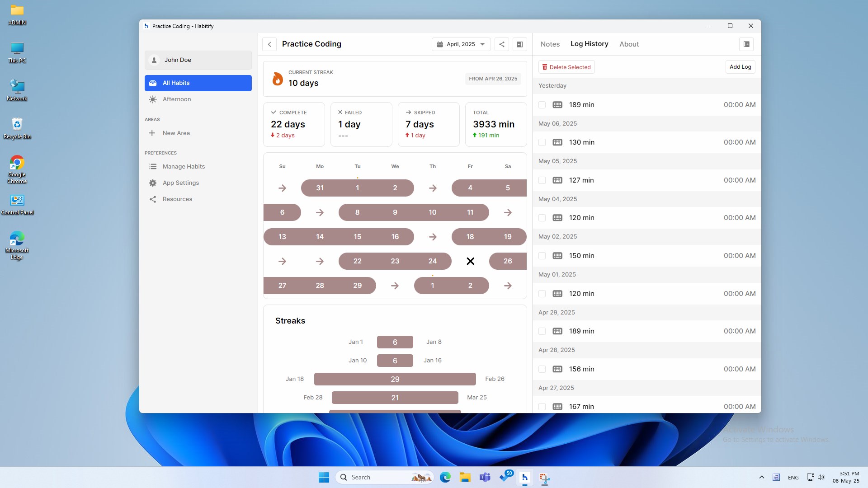This screenshot has height=488, width=868.
Task: Open Google Chrome desktop shortcut
Action: click(x=17, y=169)
